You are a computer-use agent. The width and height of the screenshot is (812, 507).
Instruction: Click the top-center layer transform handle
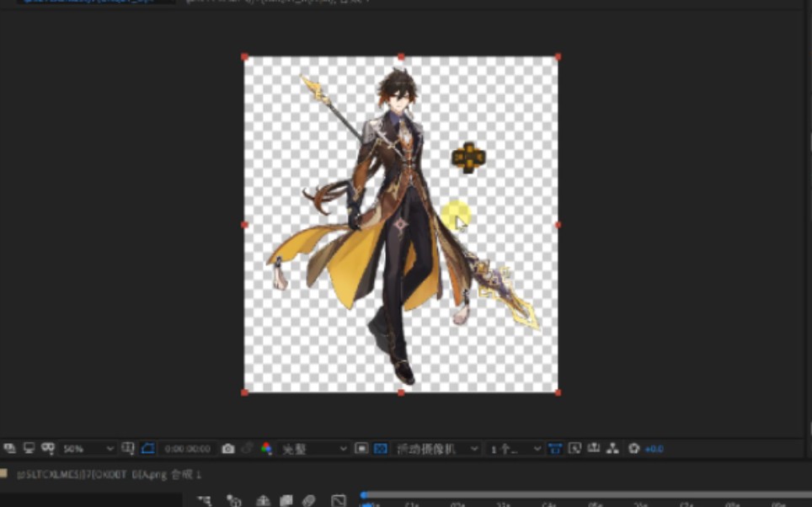[401, 57]
